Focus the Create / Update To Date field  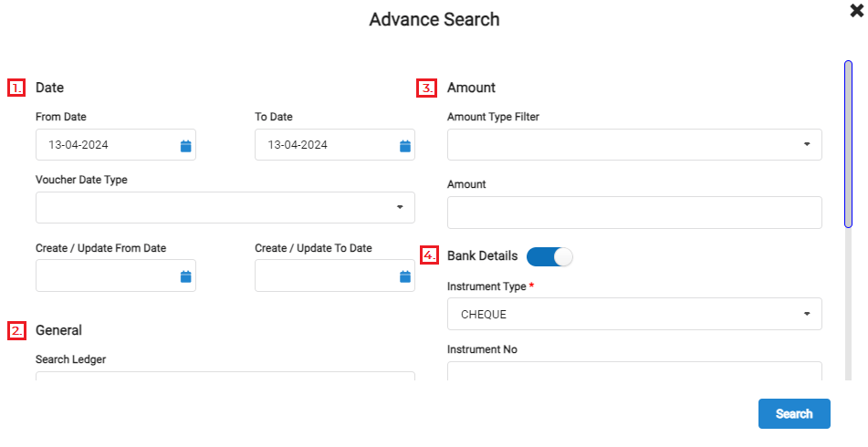click(x=335, y=275)
